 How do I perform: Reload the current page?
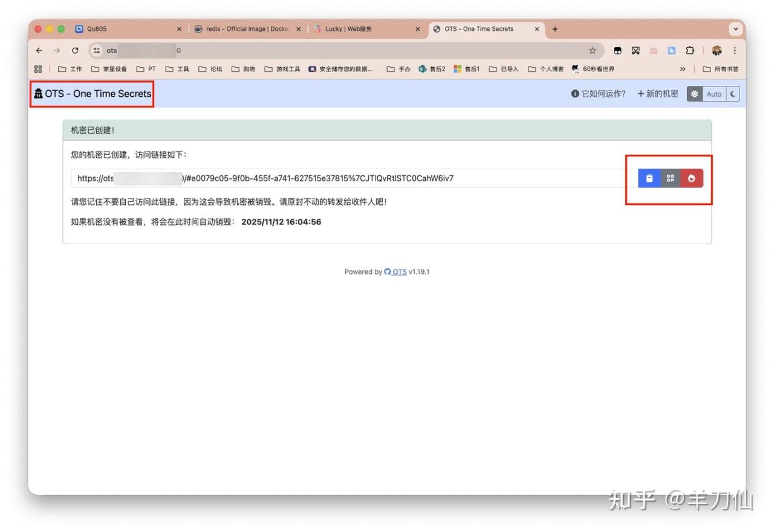pos(75,51)
